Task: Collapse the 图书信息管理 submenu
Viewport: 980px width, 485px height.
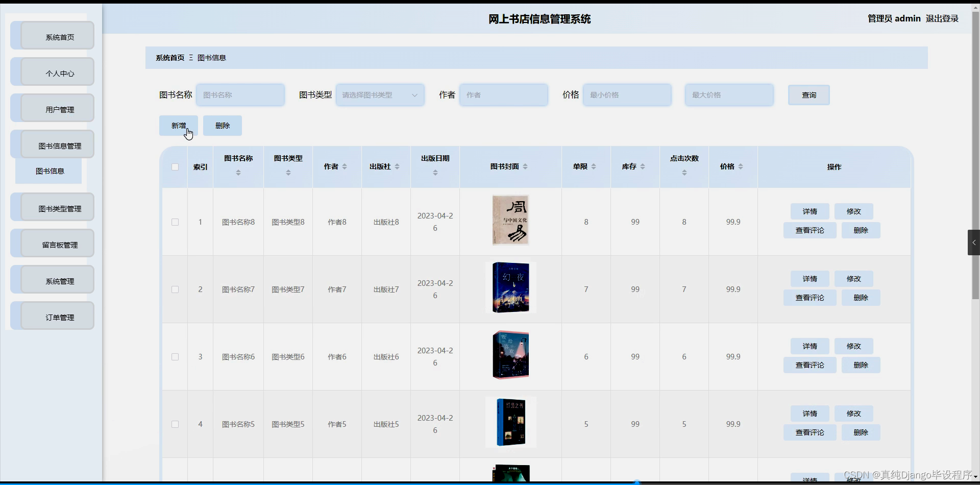Action: pos(60,145)
